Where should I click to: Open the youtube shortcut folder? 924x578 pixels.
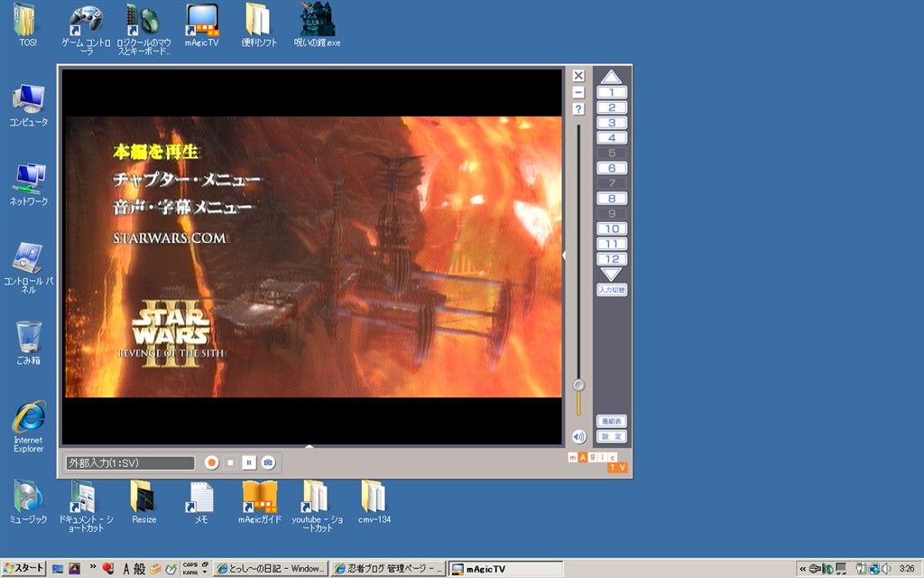(317, 506)
